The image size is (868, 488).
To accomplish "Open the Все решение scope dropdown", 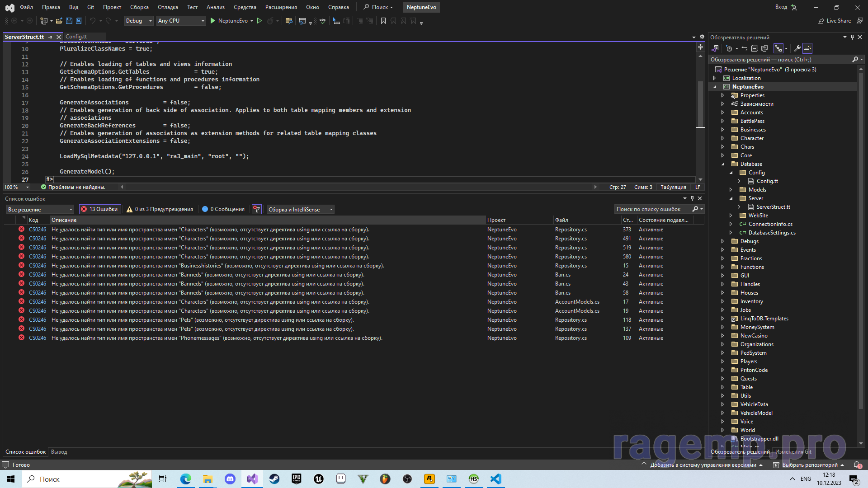I will [x=40, y=209].
